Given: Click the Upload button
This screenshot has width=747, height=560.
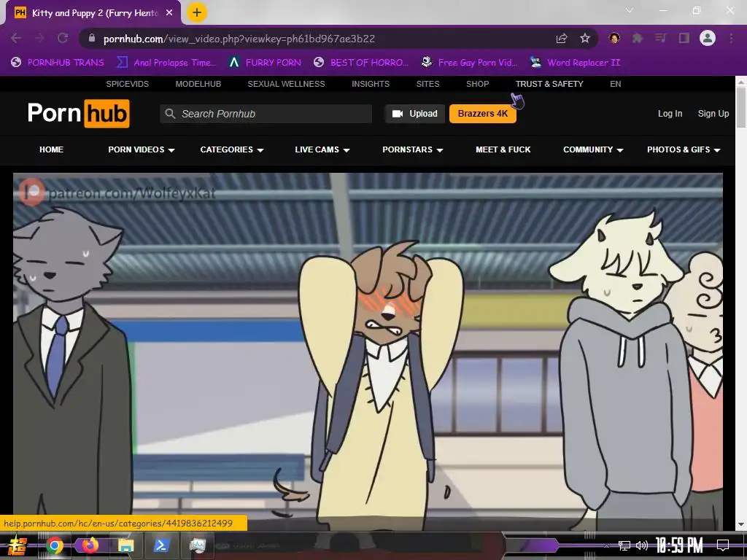Looking at the screenshot, I should 415,114.
